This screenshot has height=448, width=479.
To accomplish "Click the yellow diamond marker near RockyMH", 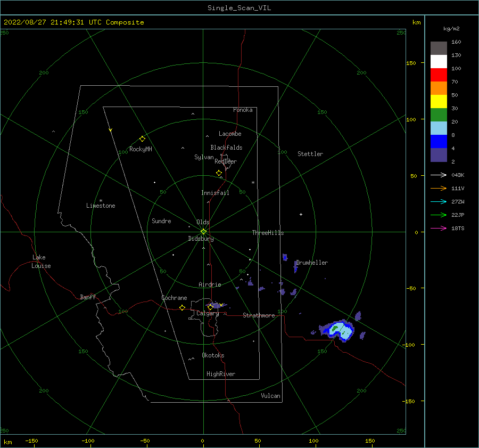I will click(142, 139).
